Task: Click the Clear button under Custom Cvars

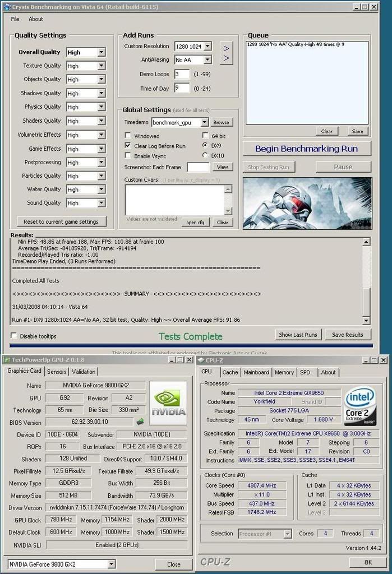Action: click(223, 222)
